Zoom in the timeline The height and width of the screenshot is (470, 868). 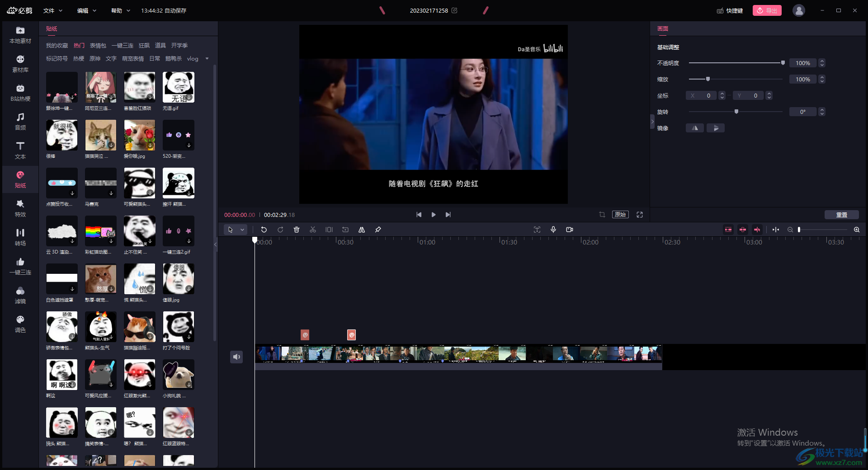(857, 230)
